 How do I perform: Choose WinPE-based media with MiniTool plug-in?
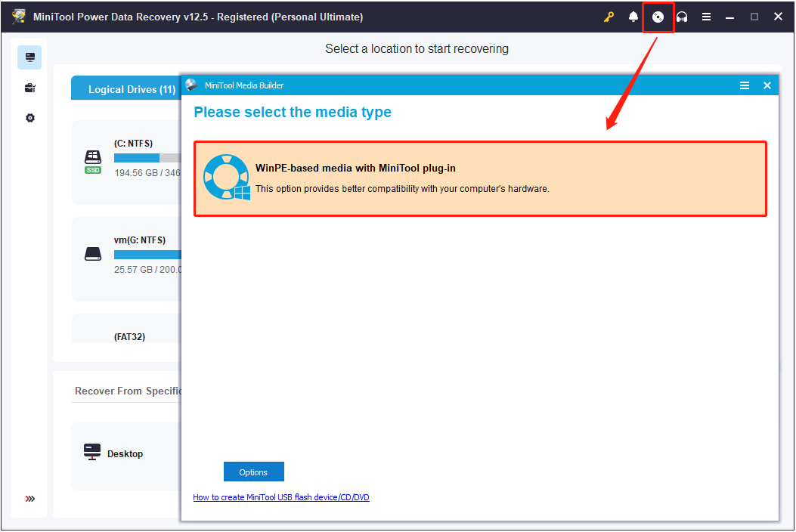coord(480,178)
